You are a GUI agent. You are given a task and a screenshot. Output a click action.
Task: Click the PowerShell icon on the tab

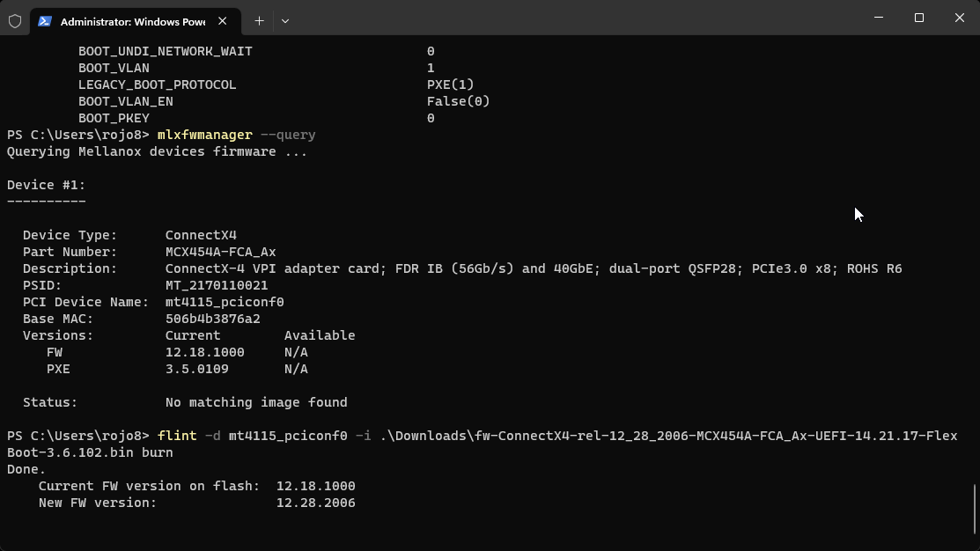(44, 21)
